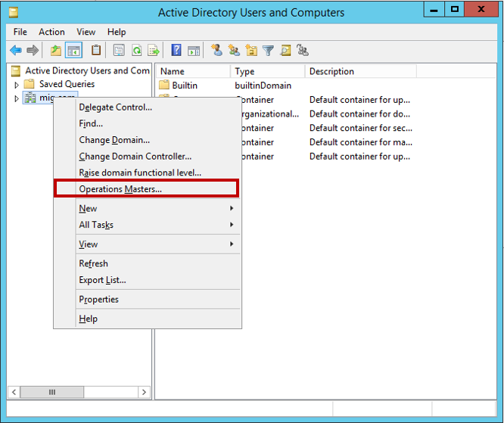
Task: Click the blue Back arrow toolbar icon
Action: [x=16, y=51]
